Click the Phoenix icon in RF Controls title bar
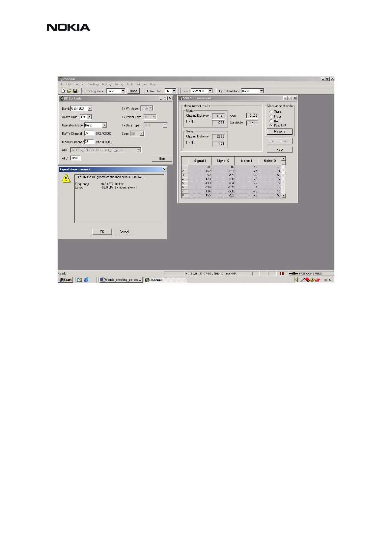 tap(61, 98)
